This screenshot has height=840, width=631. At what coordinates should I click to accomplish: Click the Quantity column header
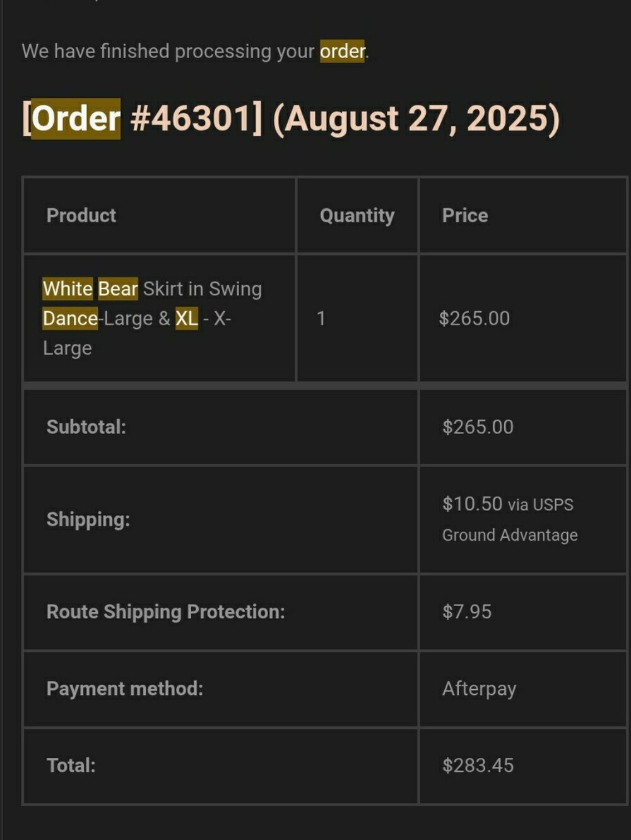357,216
